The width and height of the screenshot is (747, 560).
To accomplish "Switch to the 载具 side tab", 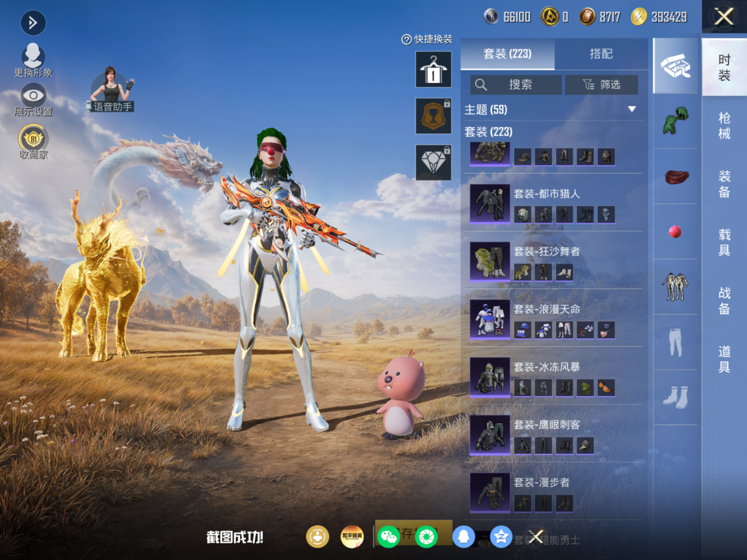I will pyautogui.click(x=724, y=242).
